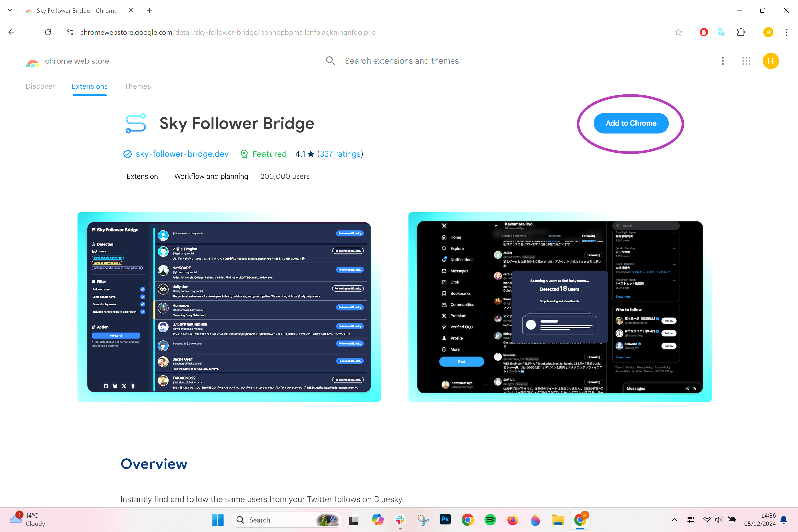This screenshot has height=532, width=798.
Task: Click the Featured badge
Action: tap(263, 154)
